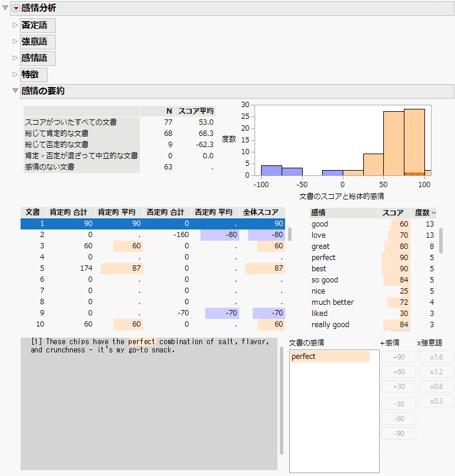Image resolution: width=455 pixels, height=476 pixels.
Task: Click the 全体スコア column header
Action: coord(261,212)
